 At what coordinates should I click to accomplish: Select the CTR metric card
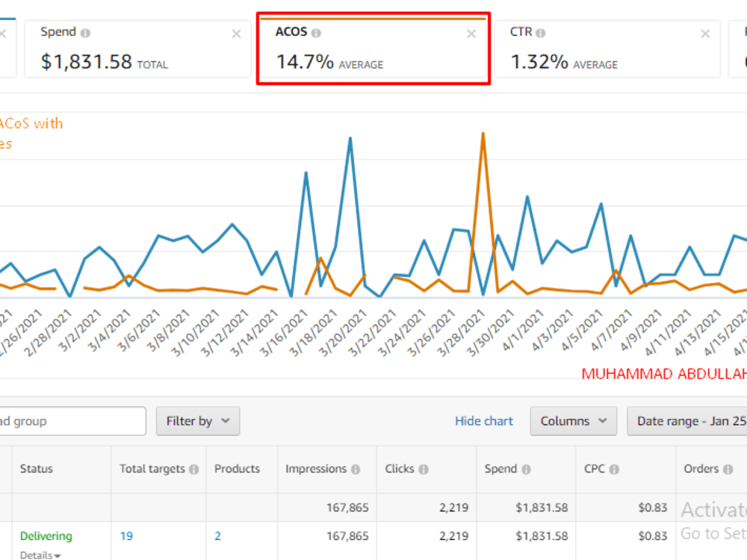tap(607, 49)
